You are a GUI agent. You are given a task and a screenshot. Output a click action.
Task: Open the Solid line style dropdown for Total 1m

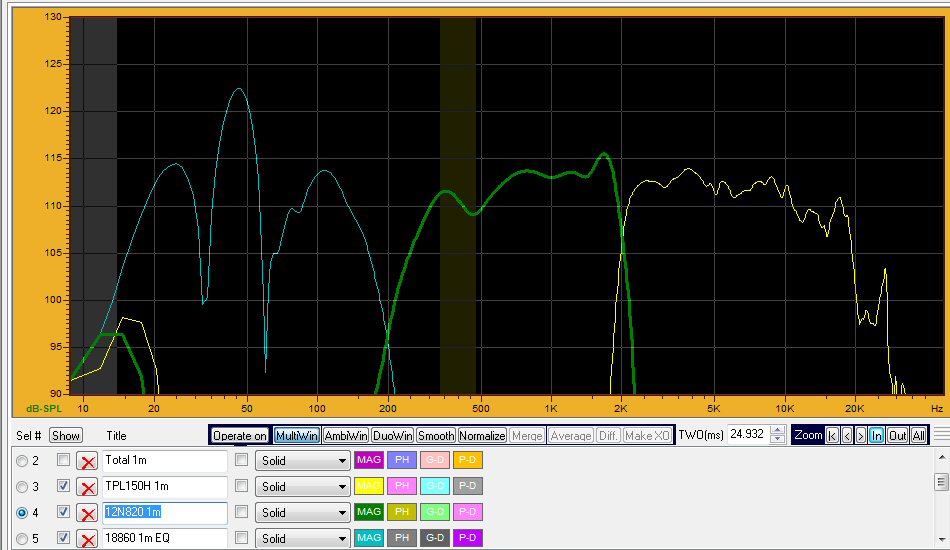click(x=302, y=461)
